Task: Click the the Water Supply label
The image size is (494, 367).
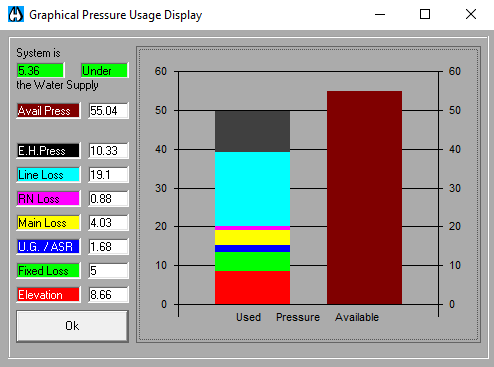Action: coord(57,85)
